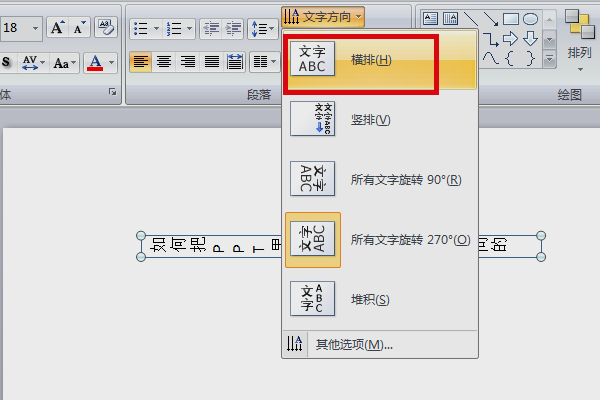Open the columns dropdown
Screen dimensions: 600x400
point(264,62)
